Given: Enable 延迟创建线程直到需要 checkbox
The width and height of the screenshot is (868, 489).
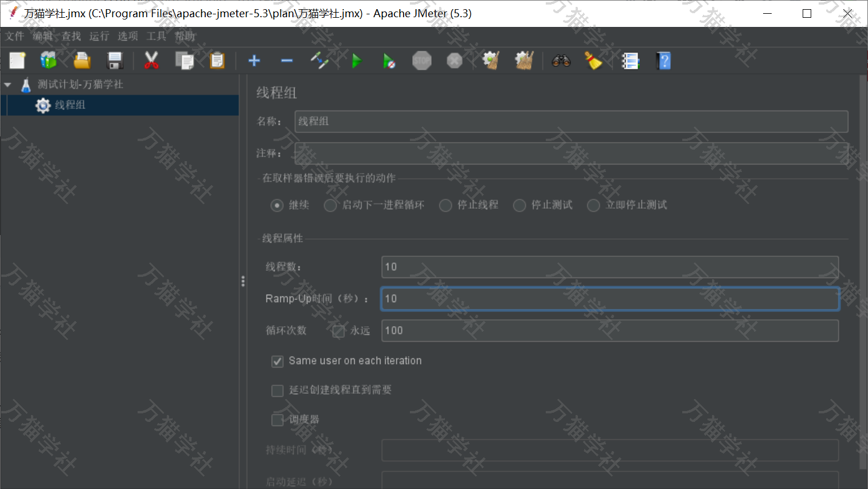Looking at the screenshot, I should click(277, 390).
